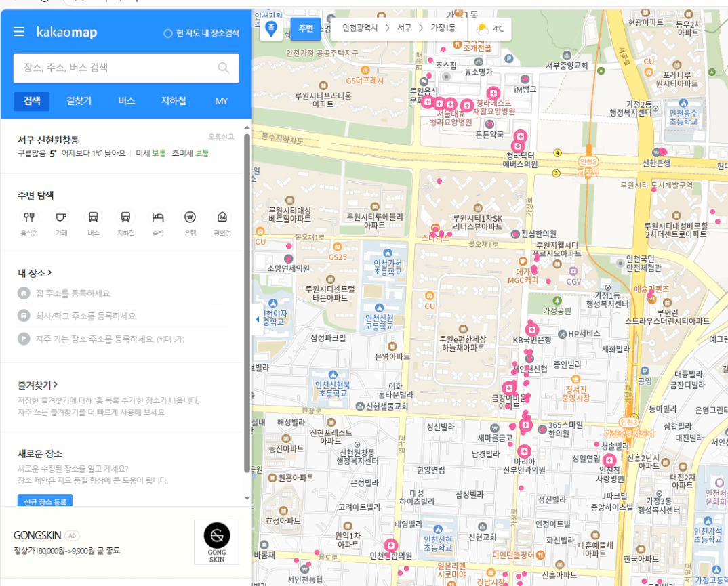
Task: Select the 진심한의원 clinic marker
Action: click(515, 234)
